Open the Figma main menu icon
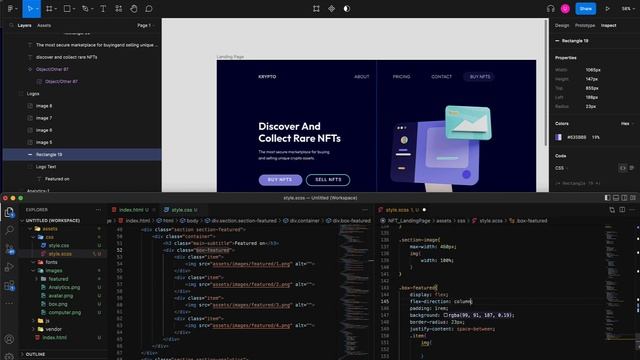 click(11, 9)
